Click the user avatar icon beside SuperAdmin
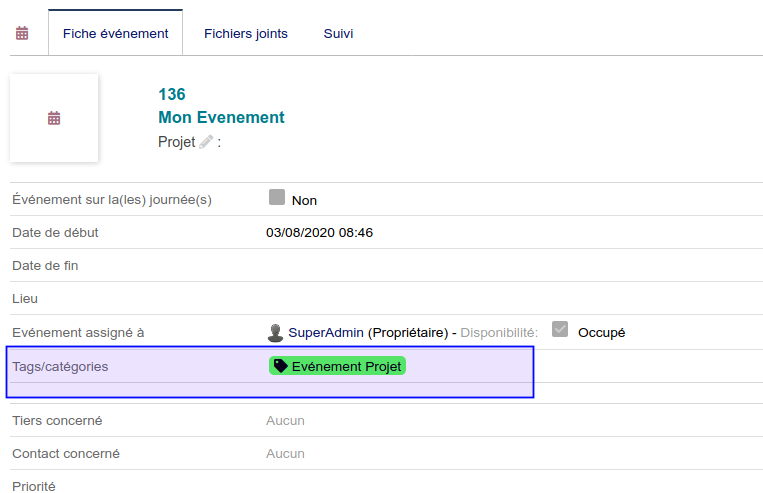 (276, 332)
